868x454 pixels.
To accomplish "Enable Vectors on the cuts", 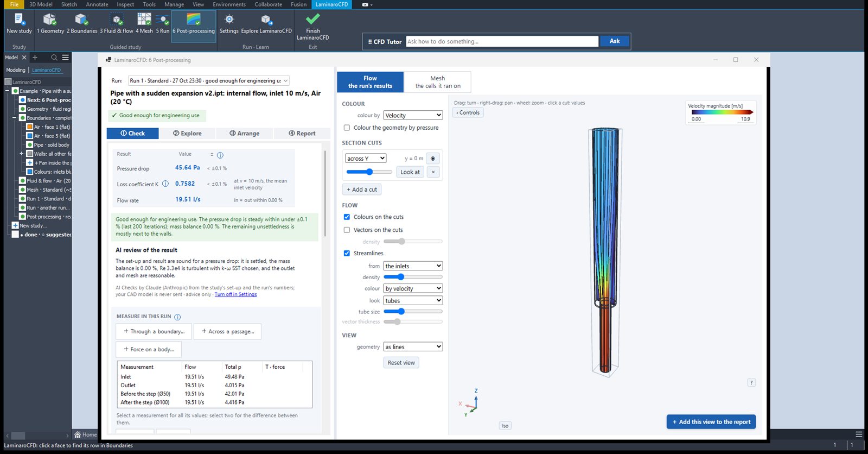I will (x=347, y=230).
